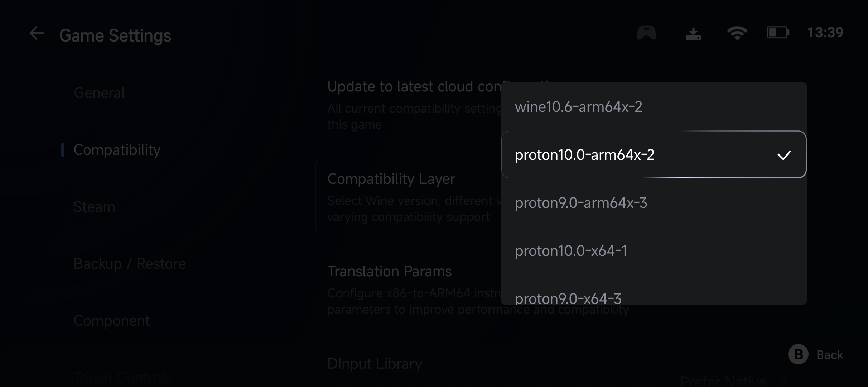The image size is (868, 387).
Task: Open the Component tab
Action: [111, 321]
